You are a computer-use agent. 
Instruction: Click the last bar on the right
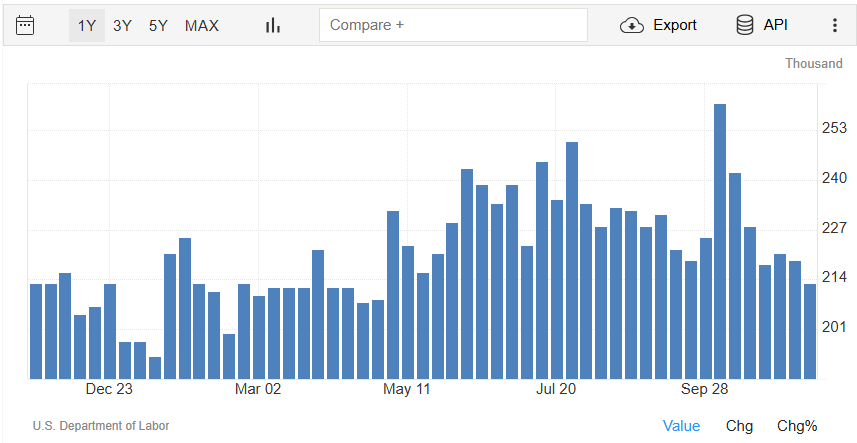pyautogui.click(x=809, y=332)
